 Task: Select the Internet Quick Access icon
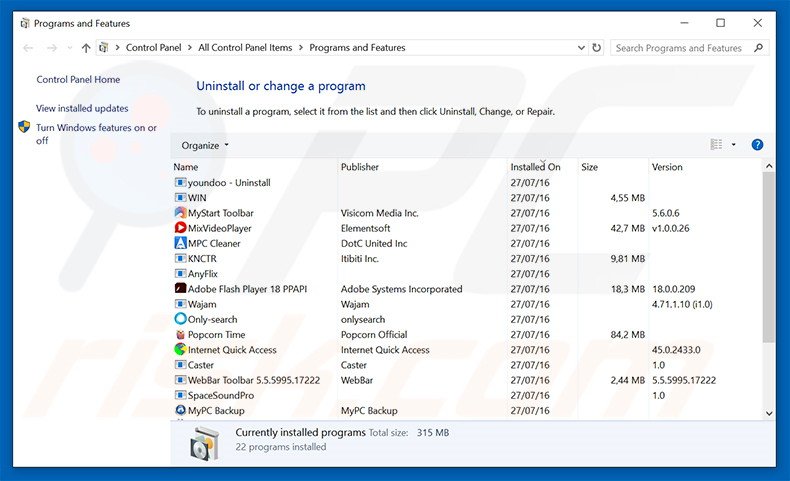pyautogui.click(x=180, y=350)
